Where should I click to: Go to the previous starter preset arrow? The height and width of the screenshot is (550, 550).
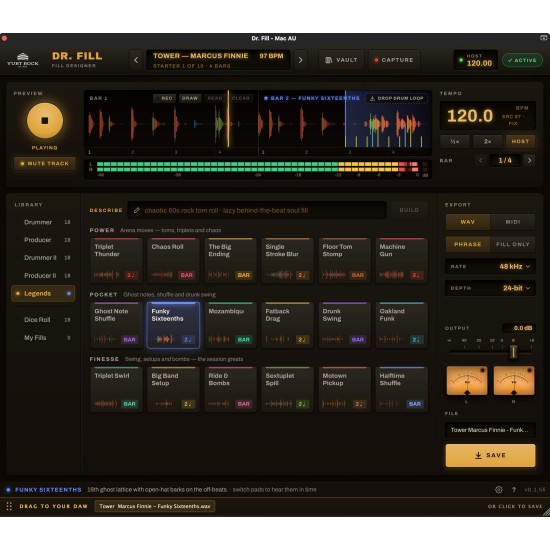pos(136,60)
